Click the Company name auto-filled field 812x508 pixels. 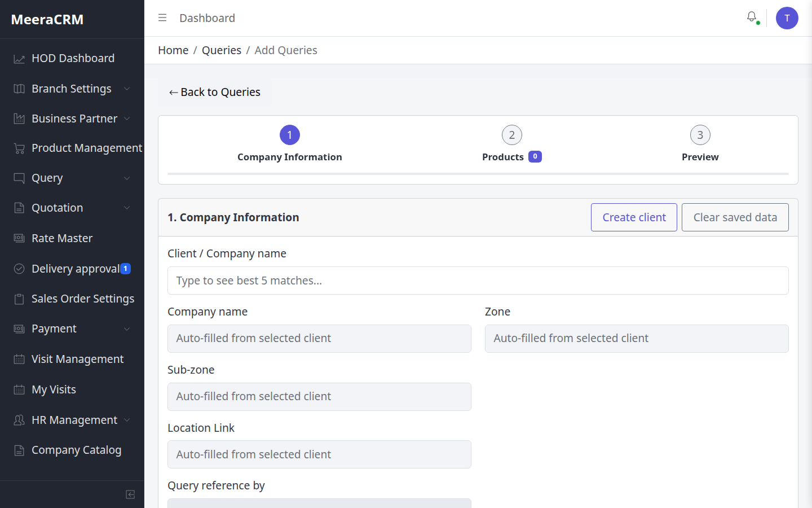319,339
